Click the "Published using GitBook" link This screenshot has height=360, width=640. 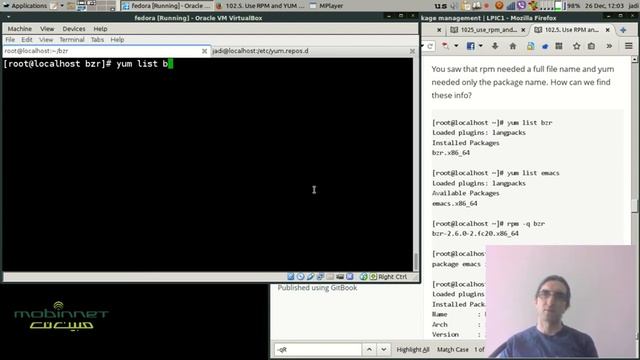tap(317, 288)
